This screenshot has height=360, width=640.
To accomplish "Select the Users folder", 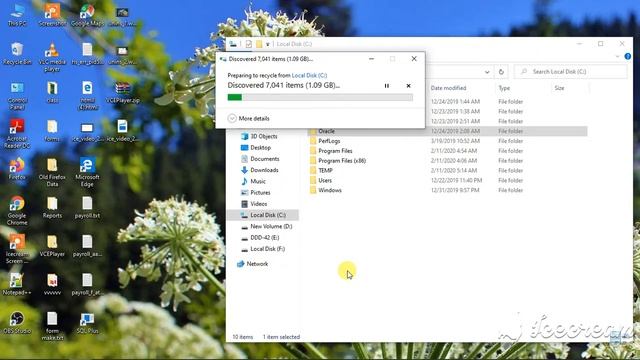I will click(325, 180).
